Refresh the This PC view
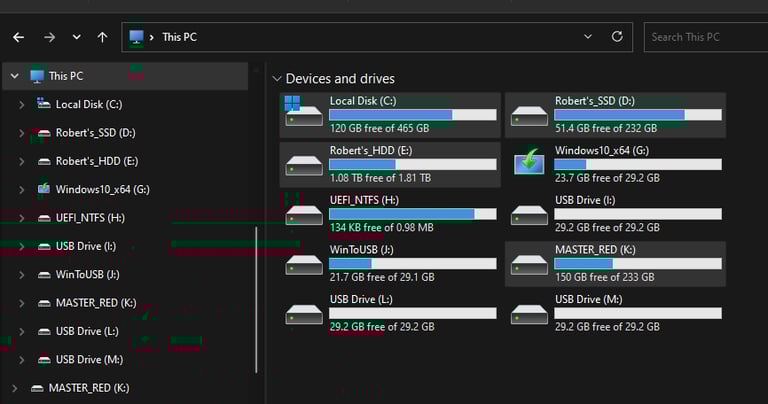Viewport: 768px width, 404px height. (617, 37)
